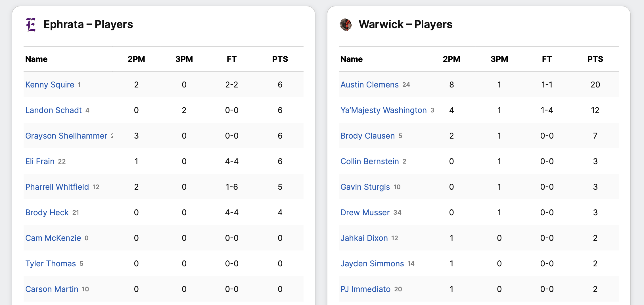The height and width of the screenshot is (305, 644).
Task: Click the Ephrata team logo icon
Action: pyautogui.click(x=31, y=25)
